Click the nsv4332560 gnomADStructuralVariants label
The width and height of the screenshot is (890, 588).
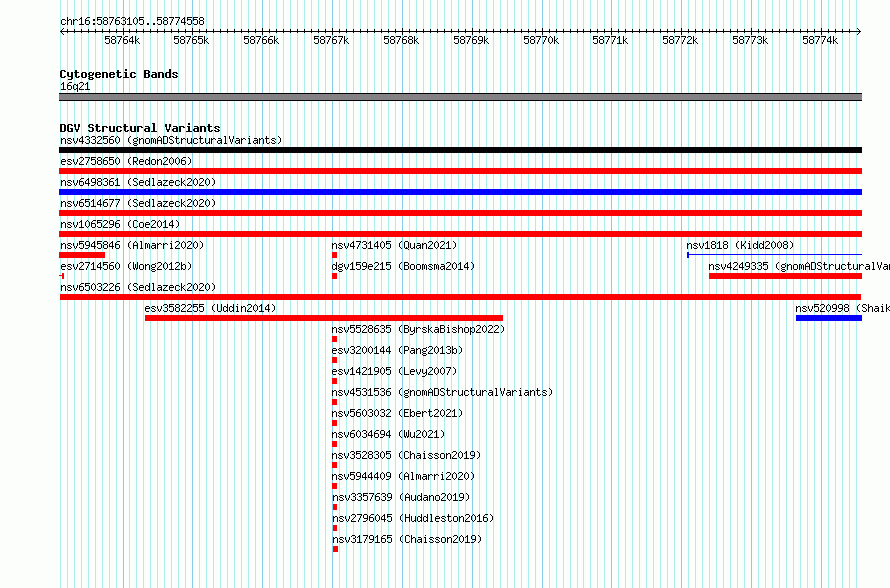pos(171,140)
